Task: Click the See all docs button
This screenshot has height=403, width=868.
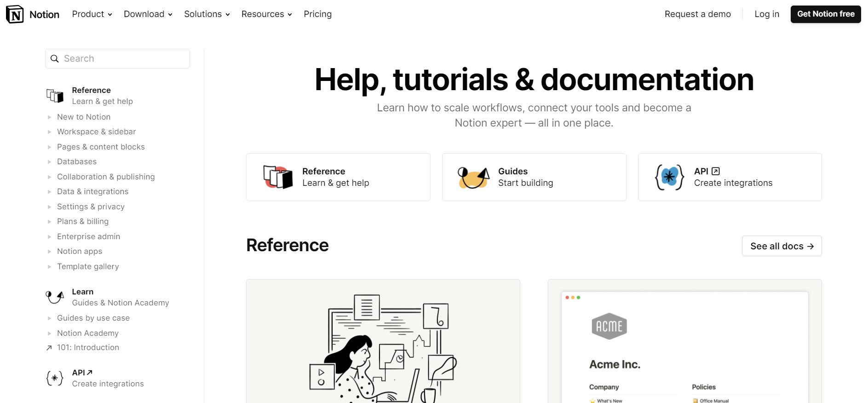Action: (x=782, y=246)
